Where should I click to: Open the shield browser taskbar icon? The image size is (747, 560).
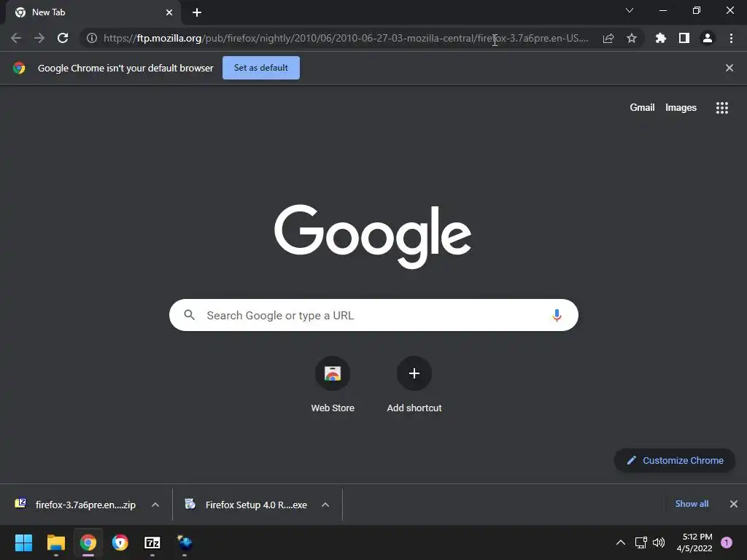point(120,542)
